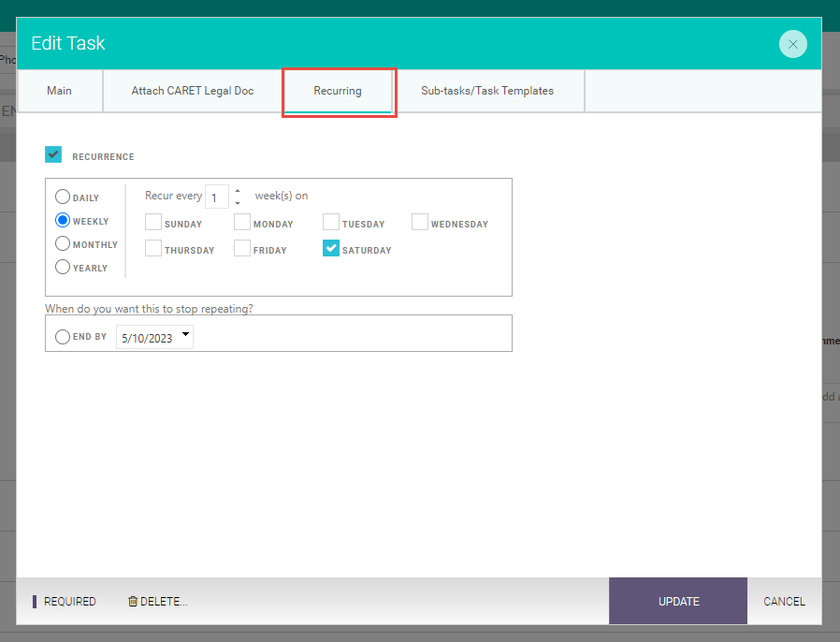Enable Thursday recurrence

[x=153, y=248]
